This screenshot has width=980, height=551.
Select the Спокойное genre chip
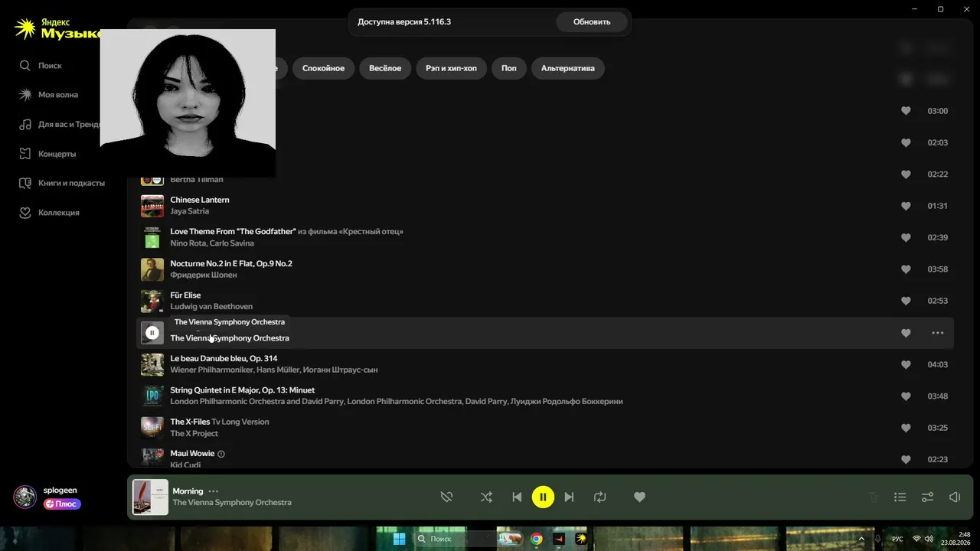click(x=323, y=68)
